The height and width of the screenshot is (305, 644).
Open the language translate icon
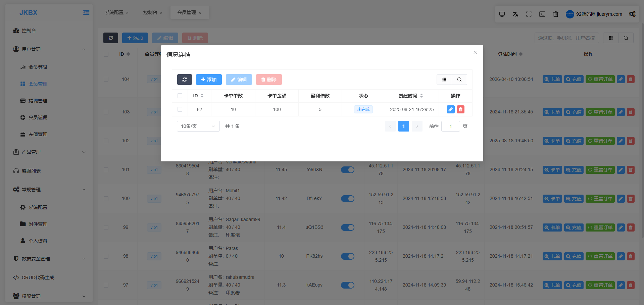(515, 14)
